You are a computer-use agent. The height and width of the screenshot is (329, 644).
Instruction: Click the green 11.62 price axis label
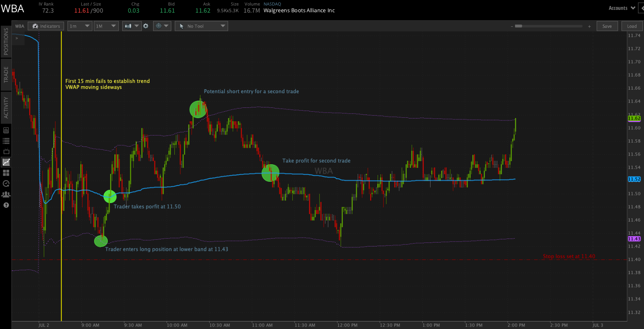tap(634, 118)
